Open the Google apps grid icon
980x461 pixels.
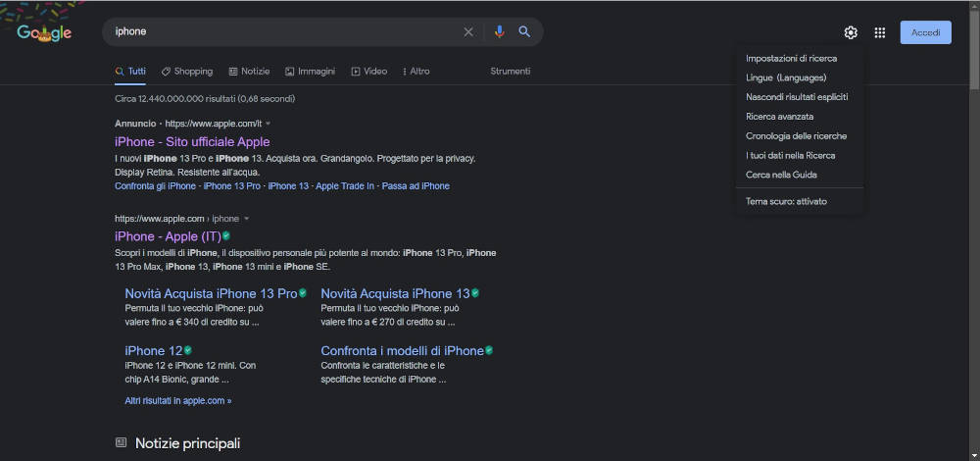(879, 32)
